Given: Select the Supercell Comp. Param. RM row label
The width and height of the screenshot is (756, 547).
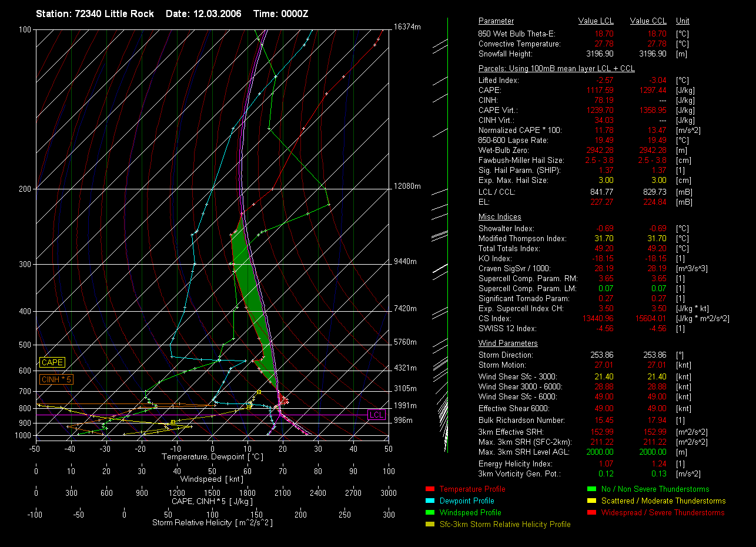Looking at the screenshot, I should (528, 279).
